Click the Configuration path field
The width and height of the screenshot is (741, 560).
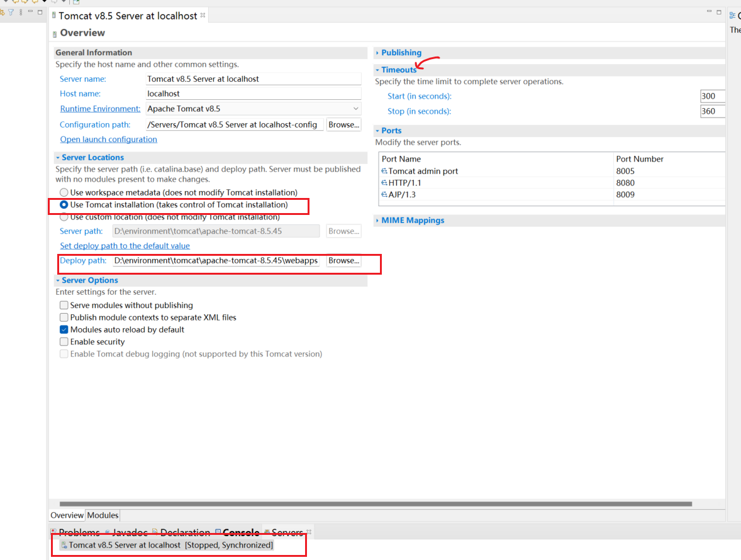tap(235, 124)
